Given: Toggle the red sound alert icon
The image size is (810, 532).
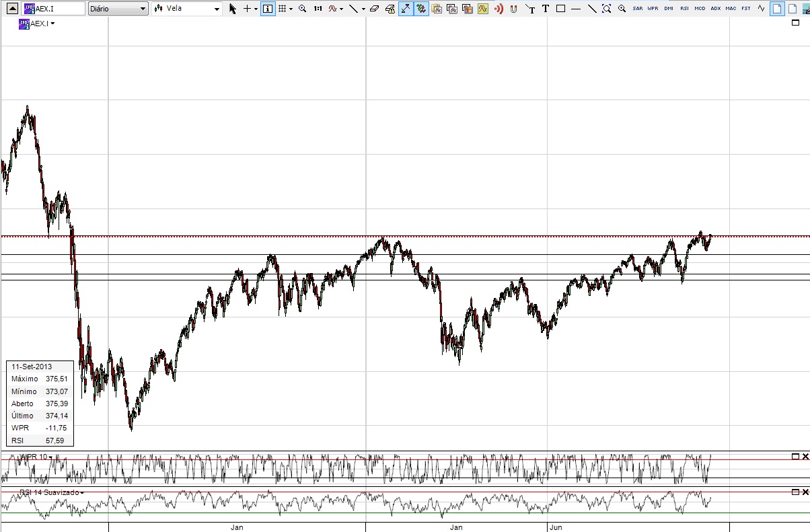Looking at the screenshot, I should coord(498,9).
